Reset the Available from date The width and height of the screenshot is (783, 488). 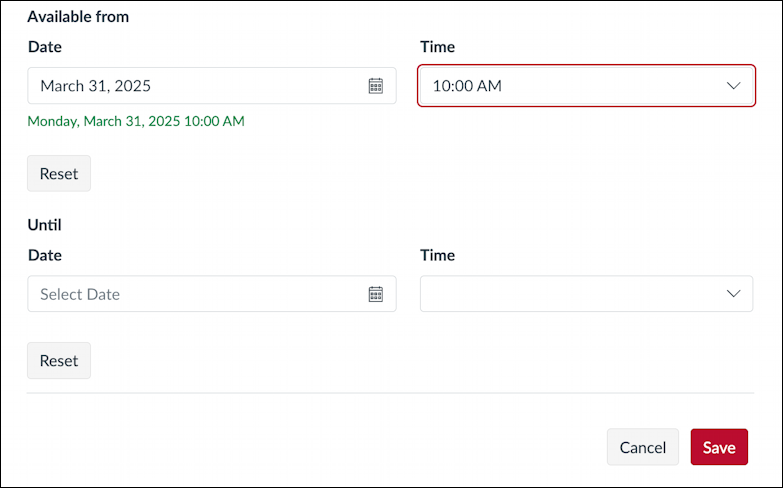(x=59, y=173)
